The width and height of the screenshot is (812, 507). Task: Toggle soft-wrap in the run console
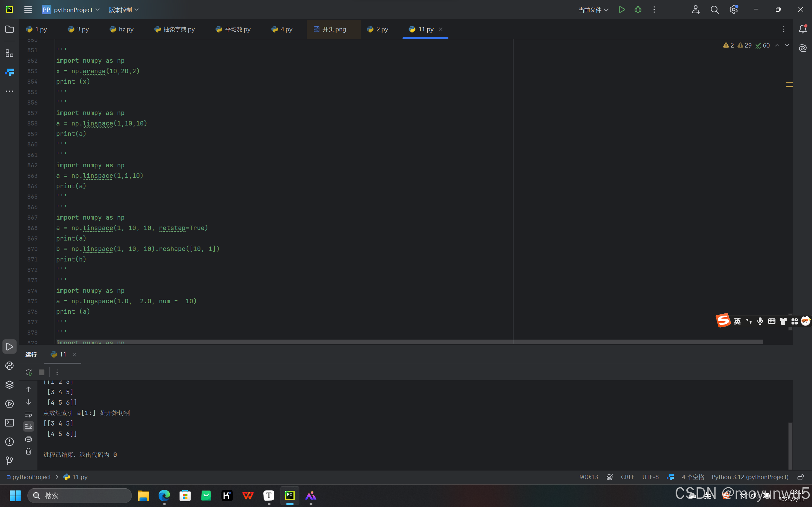point(29,414)
